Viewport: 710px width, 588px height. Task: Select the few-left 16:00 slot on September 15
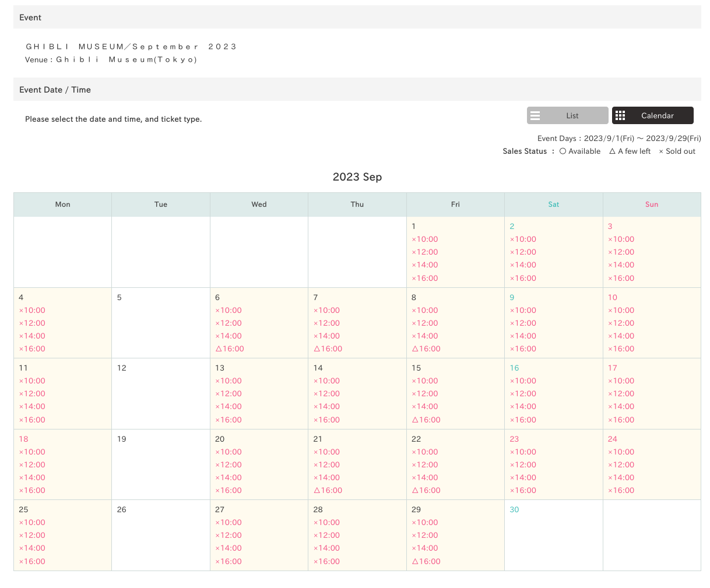click(x=426, y=420)
